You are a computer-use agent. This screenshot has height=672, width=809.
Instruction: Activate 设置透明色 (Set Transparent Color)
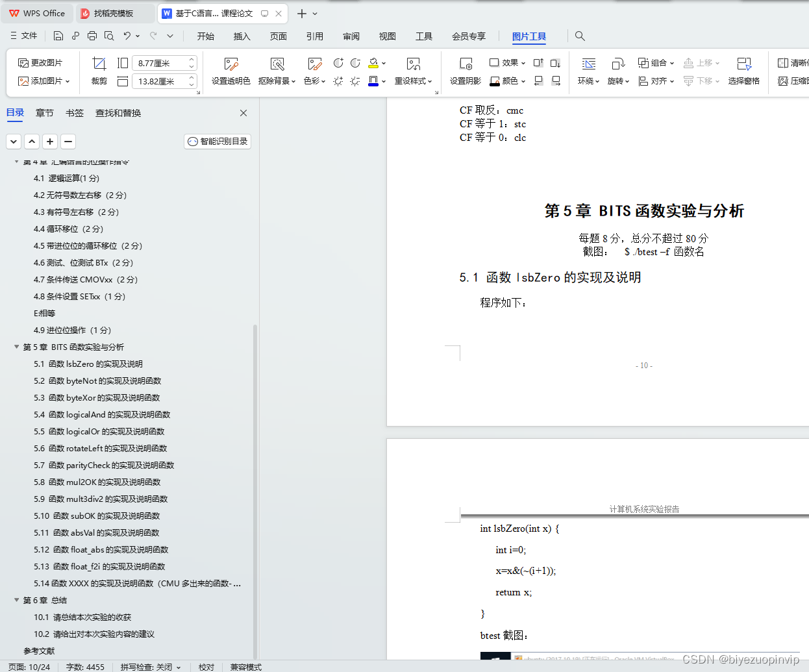pyautogui.click(x=230, y=69)
